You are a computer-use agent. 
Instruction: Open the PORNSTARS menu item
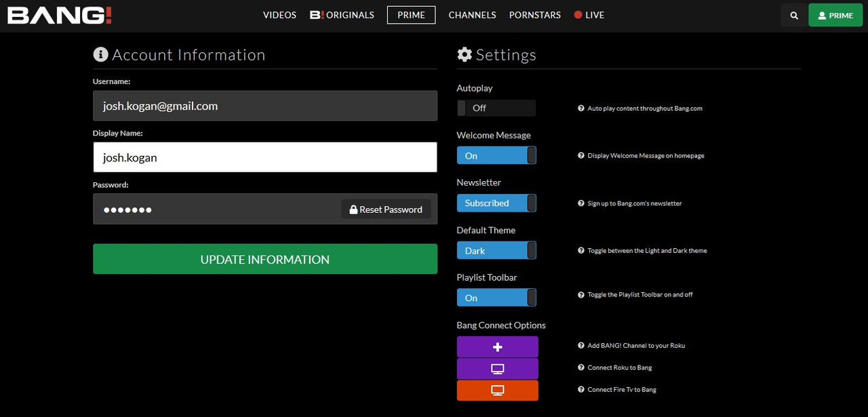[535, 15]
